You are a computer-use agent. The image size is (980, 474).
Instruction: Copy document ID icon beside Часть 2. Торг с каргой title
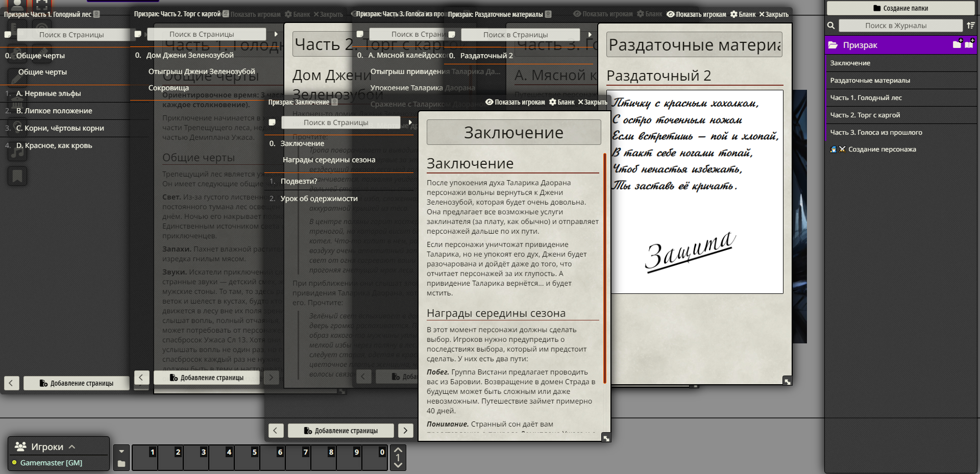[226, 14]
